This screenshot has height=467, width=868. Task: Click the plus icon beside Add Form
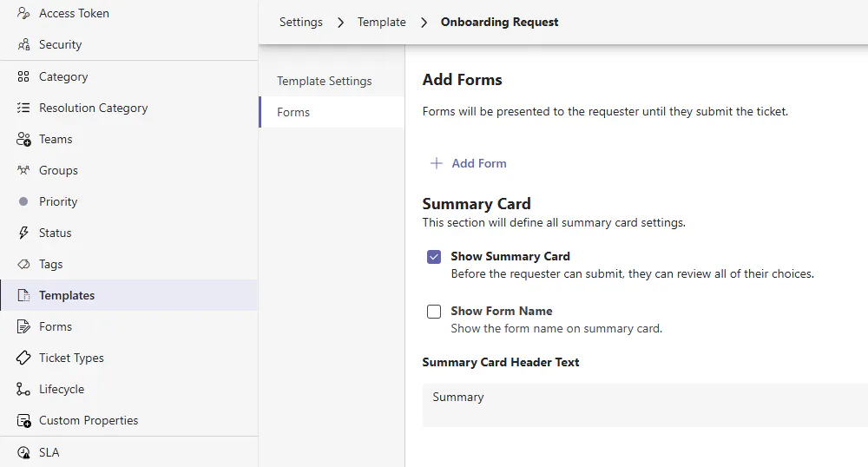click(x=437, y=163)
